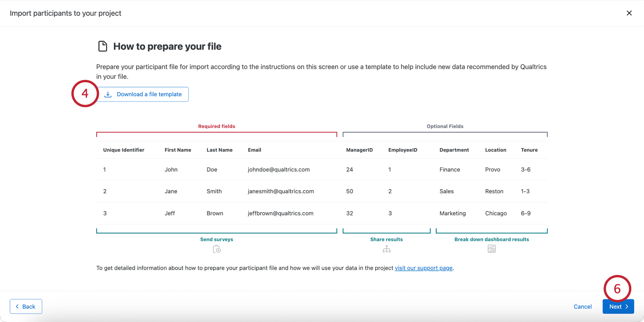Click the Required fields label
644x322 pixels.
[217, 126]
